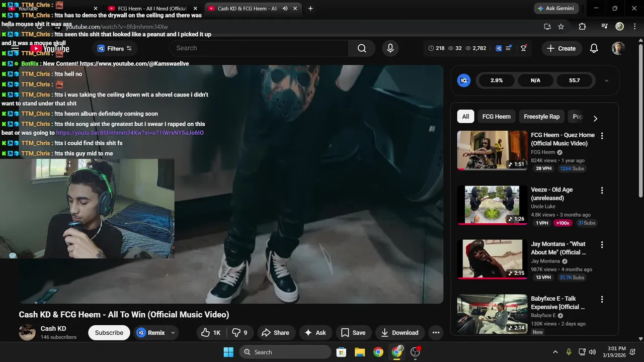Open Veeze Old Age thumbnail
Viewport: 644px width, 362px height.
[x=492, y=205]
